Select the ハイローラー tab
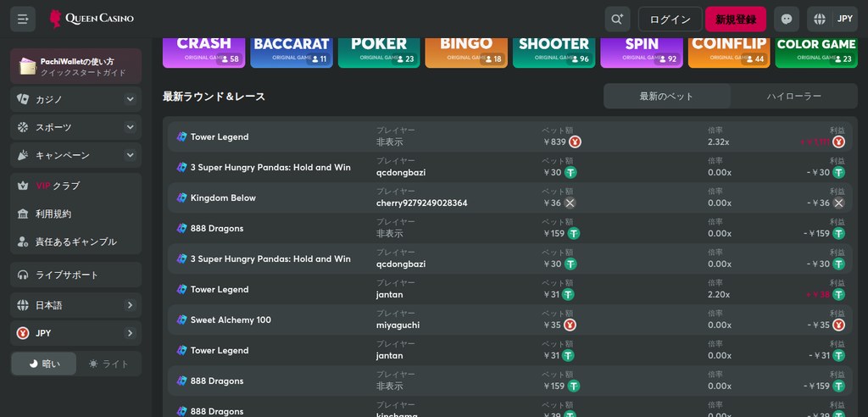Image resolution: width=868 pixels, height=417 pixels. pyautogui.click(x=793, y=97)
